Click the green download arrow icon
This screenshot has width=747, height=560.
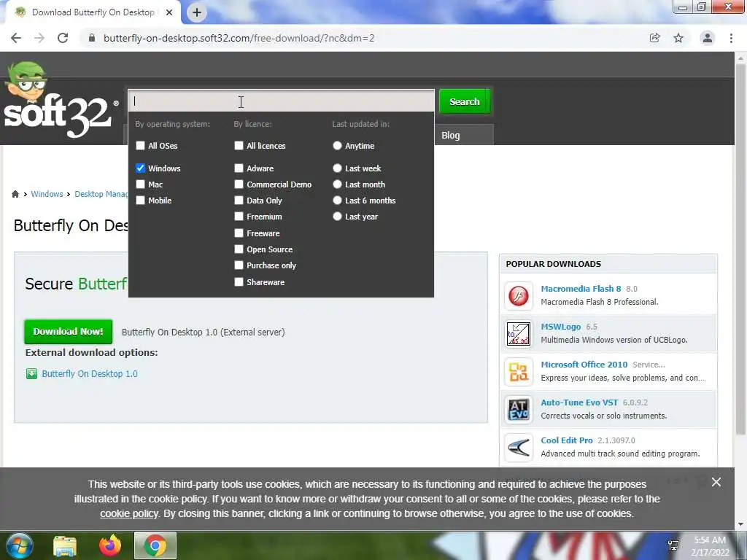click(x=31, y=374)
